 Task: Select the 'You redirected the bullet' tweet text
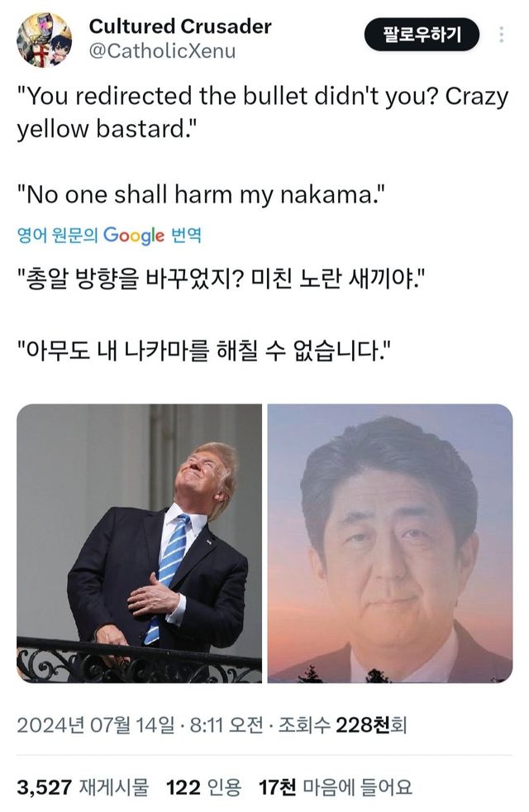coord(263,112)
